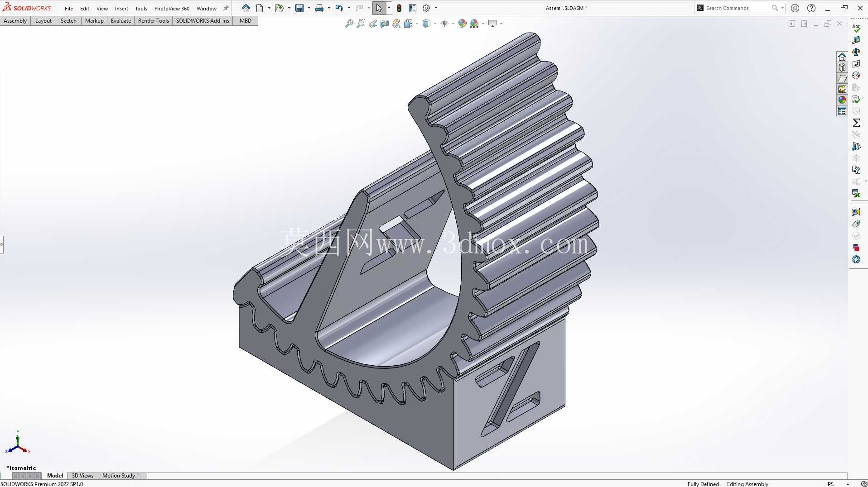
Task: Click Zoom to Fit in view toolbar
Action: point(349,24)
